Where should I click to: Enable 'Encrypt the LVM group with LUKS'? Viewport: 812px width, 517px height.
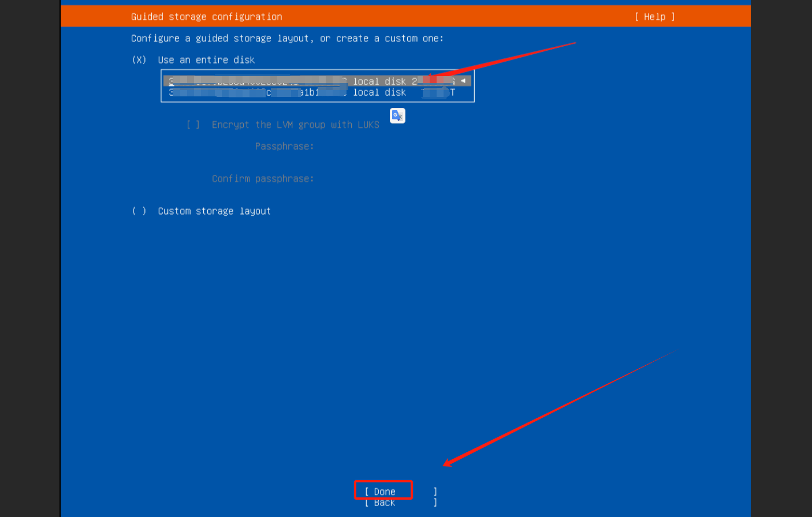[x=283, y=125]
